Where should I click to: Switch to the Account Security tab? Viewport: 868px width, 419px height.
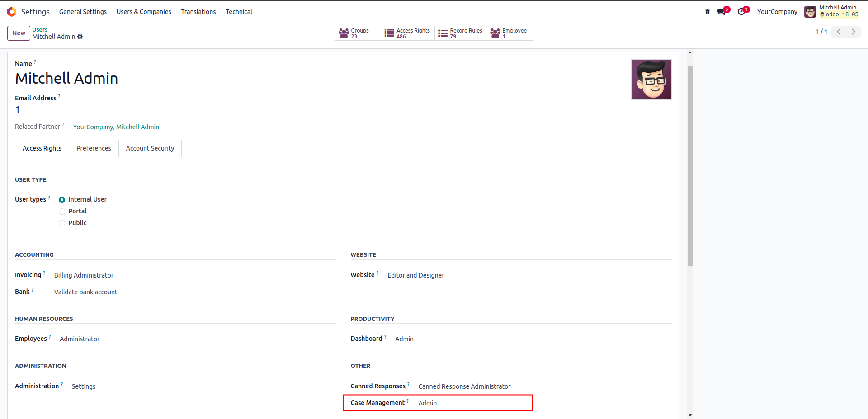click(x=150, y=148)
